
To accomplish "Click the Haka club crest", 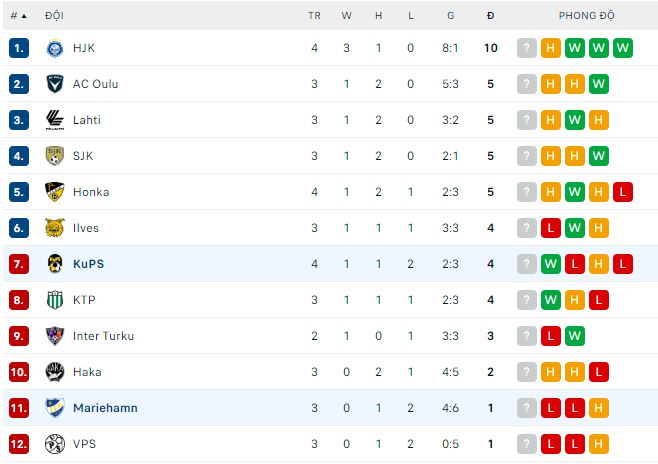I will pos(55,372).
